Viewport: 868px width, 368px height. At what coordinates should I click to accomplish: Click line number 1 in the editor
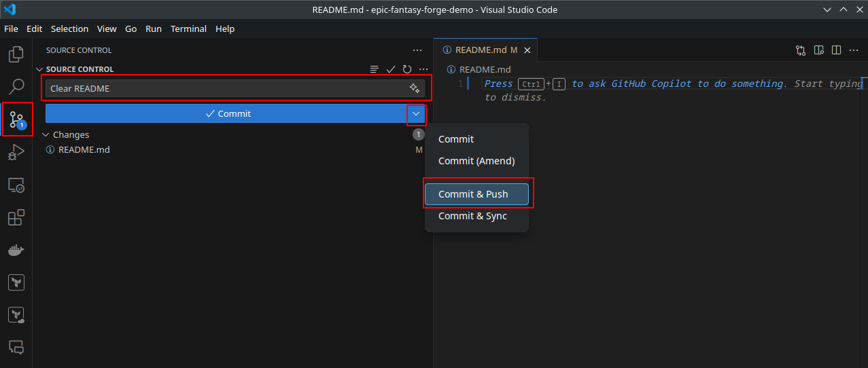[460, 84]
